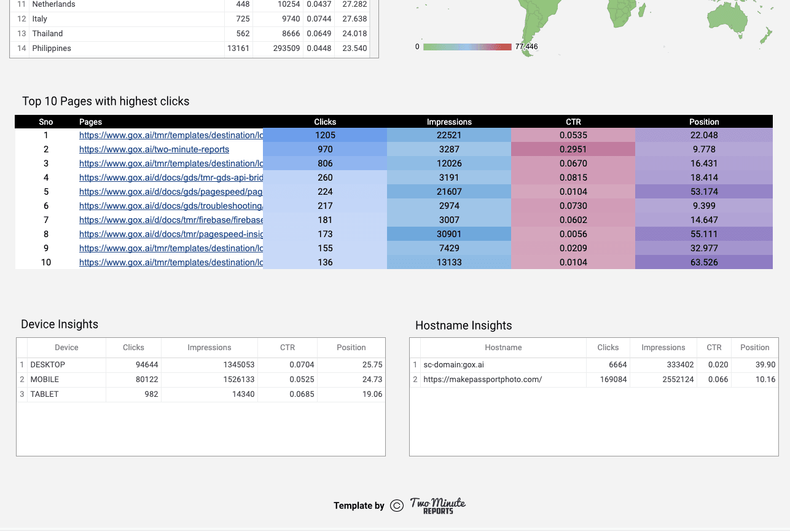Open the pagespeed-insights link in row 8
This screenshot has height=532, width=790.
(171, 234)
